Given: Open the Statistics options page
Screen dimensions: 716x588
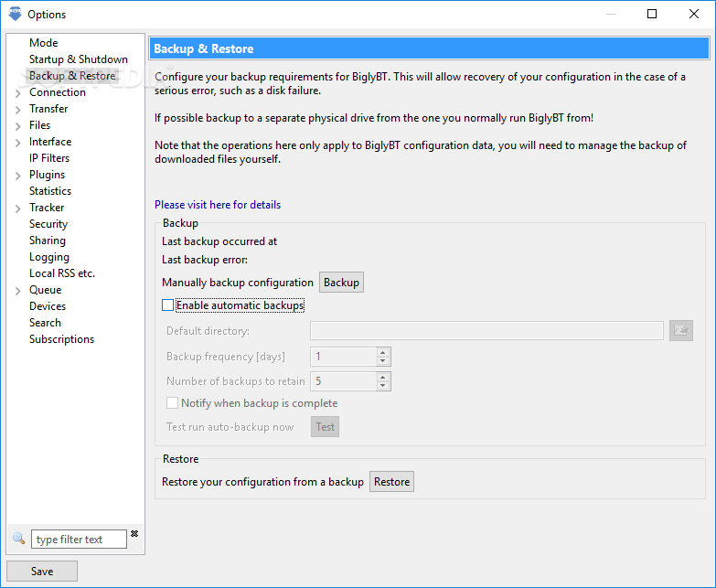Looking at the screenshot, I should [50, 191].
